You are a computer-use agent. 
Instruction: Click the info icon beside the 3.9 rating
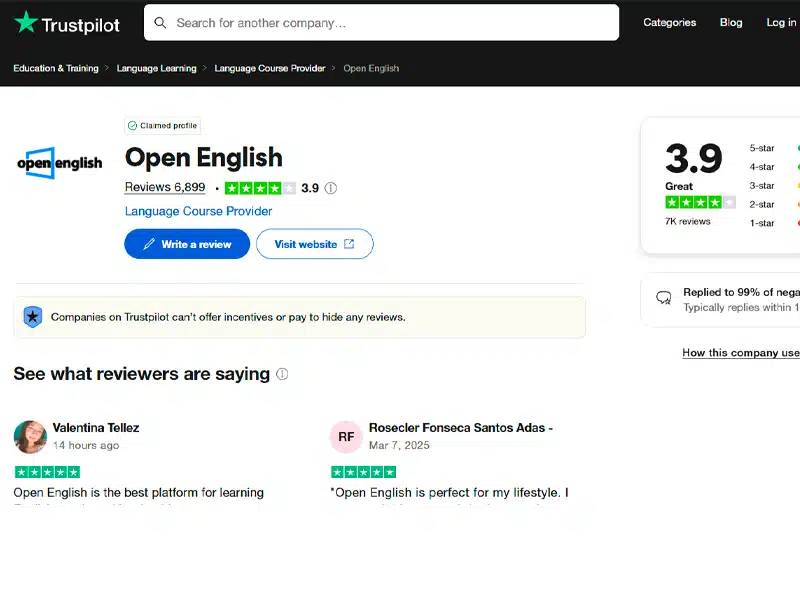tap(330, 187)
